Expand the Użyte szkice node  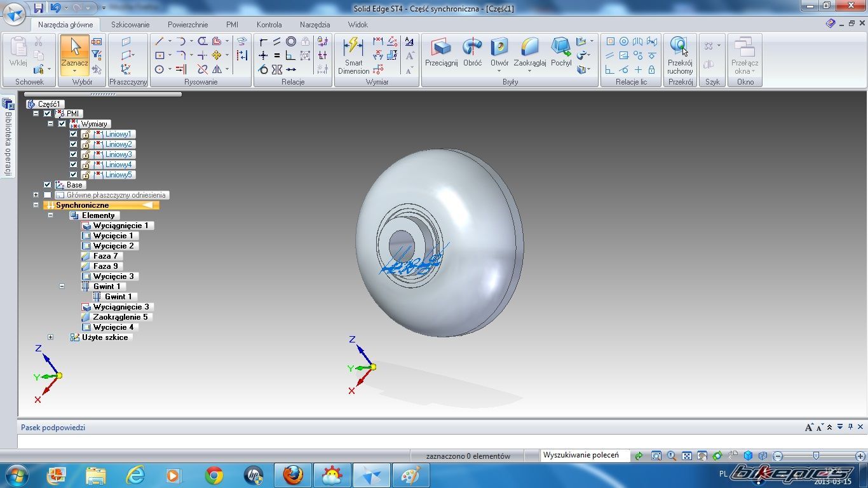point(50,337)
